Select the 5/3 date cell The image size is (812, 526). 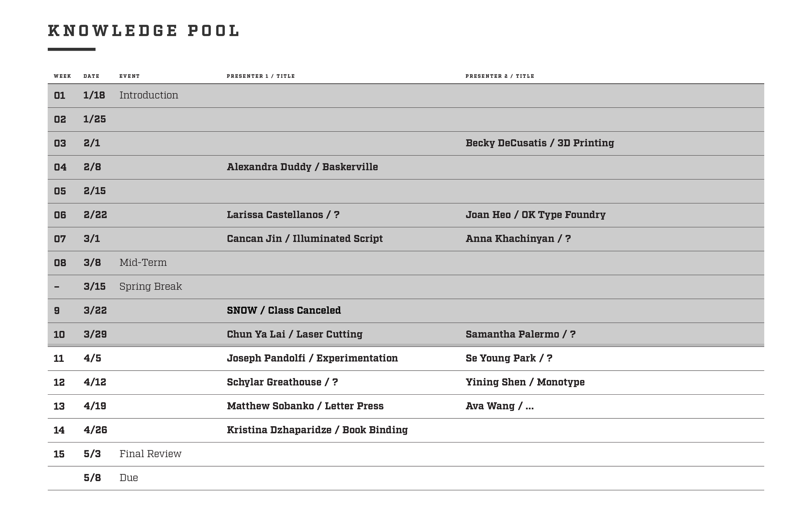tap(92, 454)
